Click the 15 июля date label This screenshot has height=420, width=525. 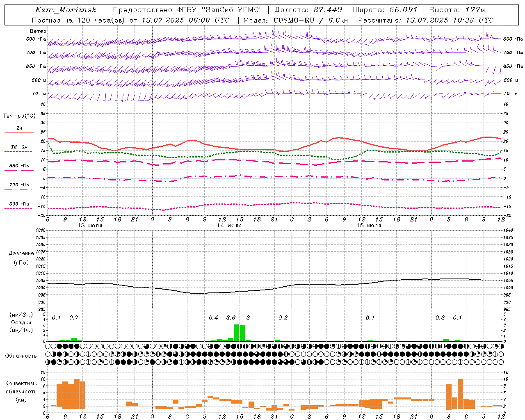(x=369, y=226)
